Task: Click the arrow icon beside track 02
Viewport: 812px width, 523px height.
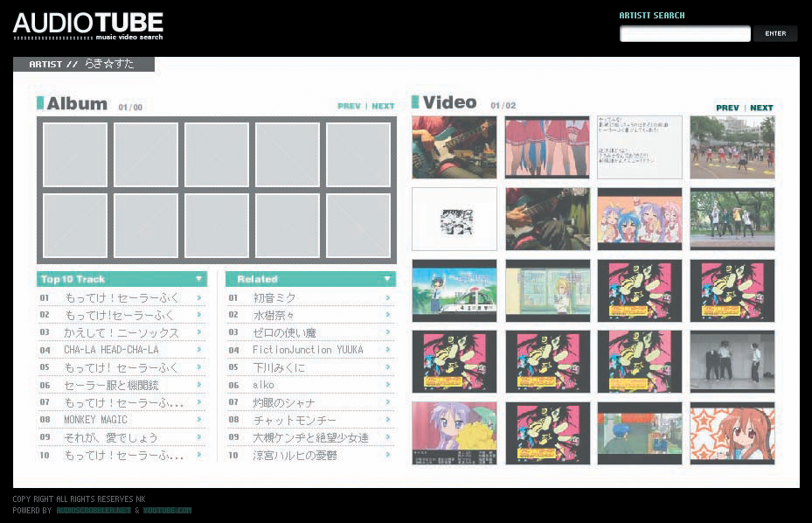Action: pos(199,315)
